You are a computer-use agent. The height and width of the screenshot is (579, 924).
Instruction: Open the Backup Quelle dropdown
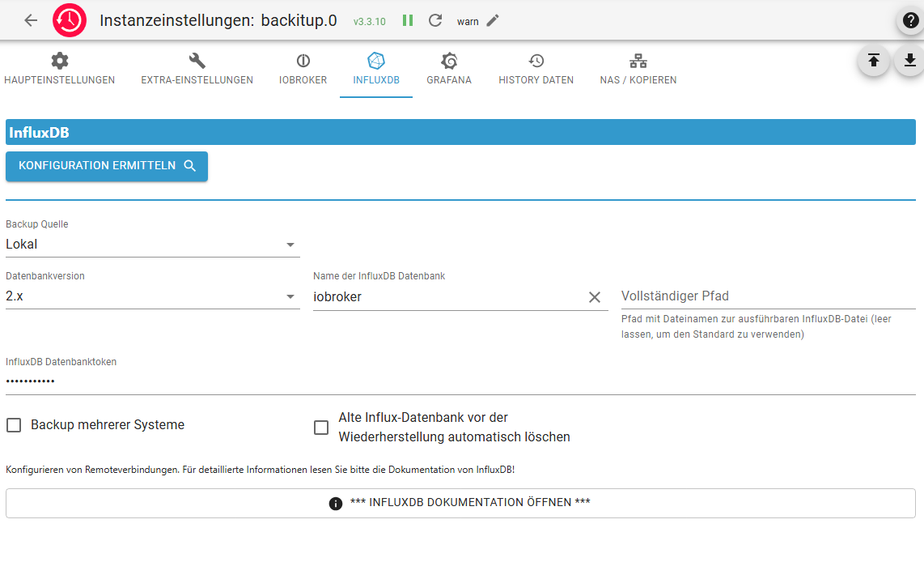(152, 245)
